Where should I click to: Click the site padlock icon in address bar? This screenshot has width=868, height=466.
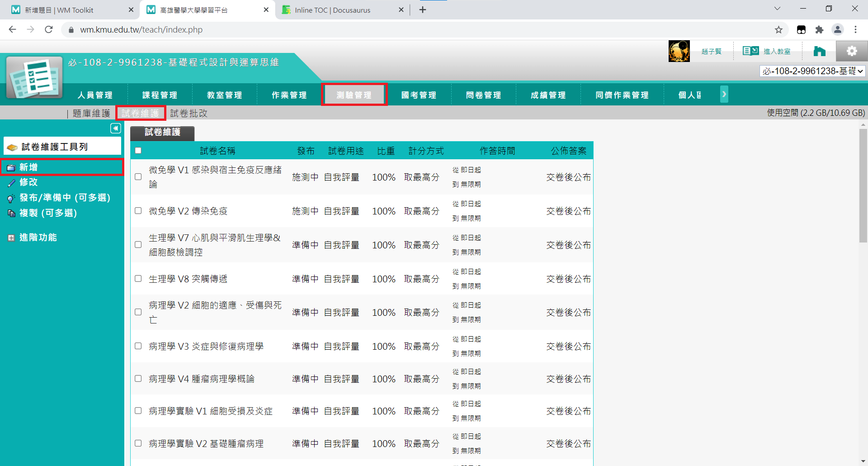tap(71, 30)
